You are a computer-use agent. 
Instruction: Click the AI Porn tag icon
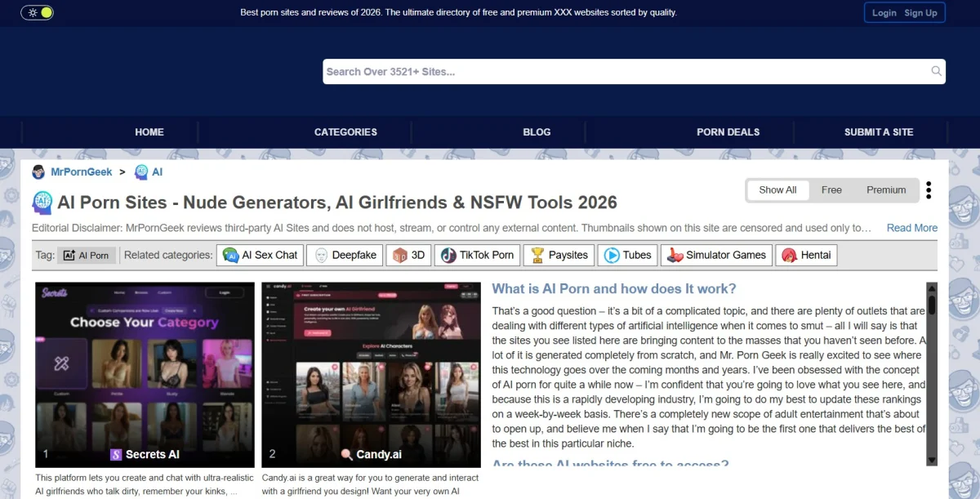tap(69, 255)
